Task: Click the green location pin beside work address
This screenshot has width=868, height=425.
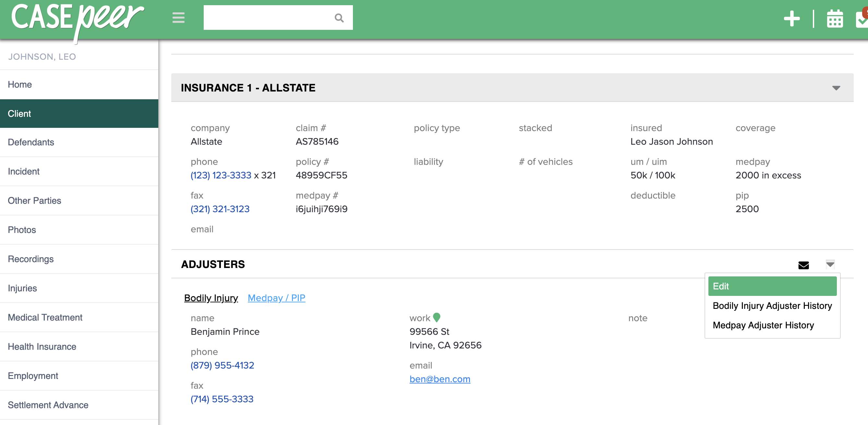Action: (x=437, y=317)
